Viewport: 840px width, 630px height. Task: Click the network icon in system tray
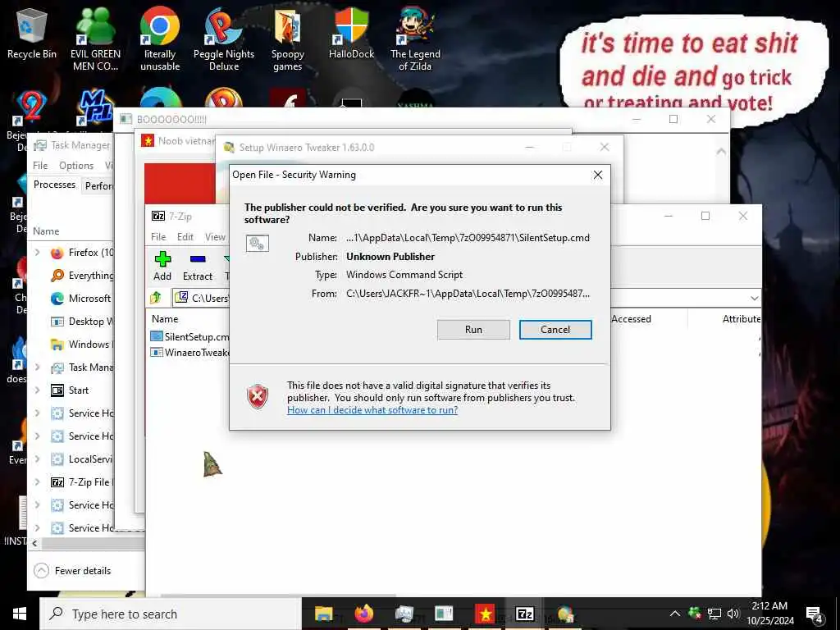click(714, 614)
